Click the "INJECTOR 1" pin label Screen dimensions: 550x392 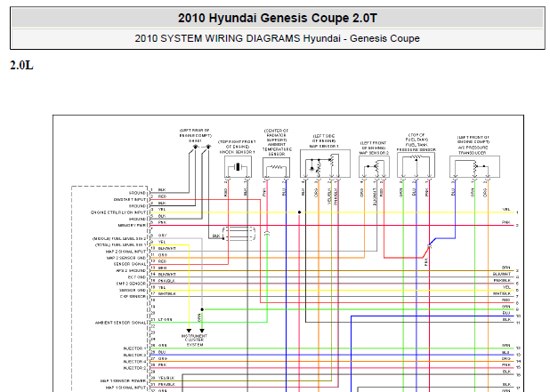click(134, 348)
